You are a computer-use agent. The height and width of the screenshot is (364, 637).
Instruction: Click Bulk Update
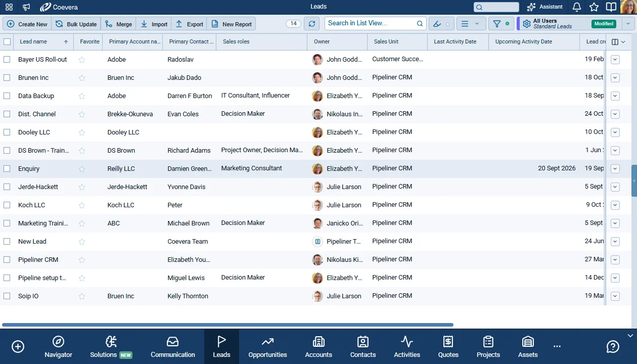tap(76, 24)
